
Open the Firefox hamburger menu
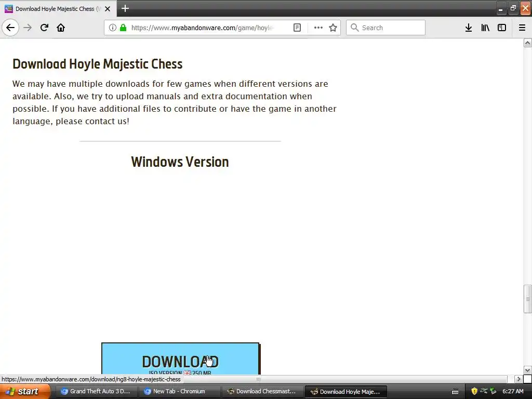pos(522,28)
